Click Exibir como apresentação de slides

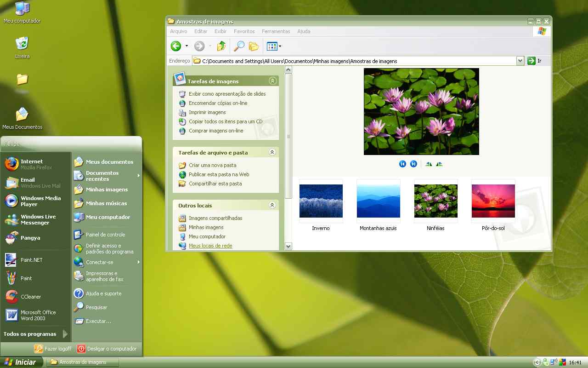pyautogui.click(x=227, y=94)
